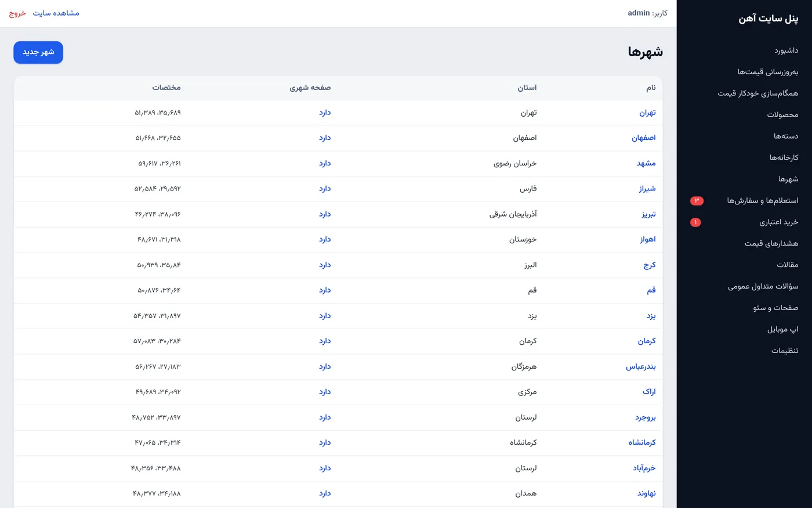Open داشبورد in the sidebar

(786, 51)
